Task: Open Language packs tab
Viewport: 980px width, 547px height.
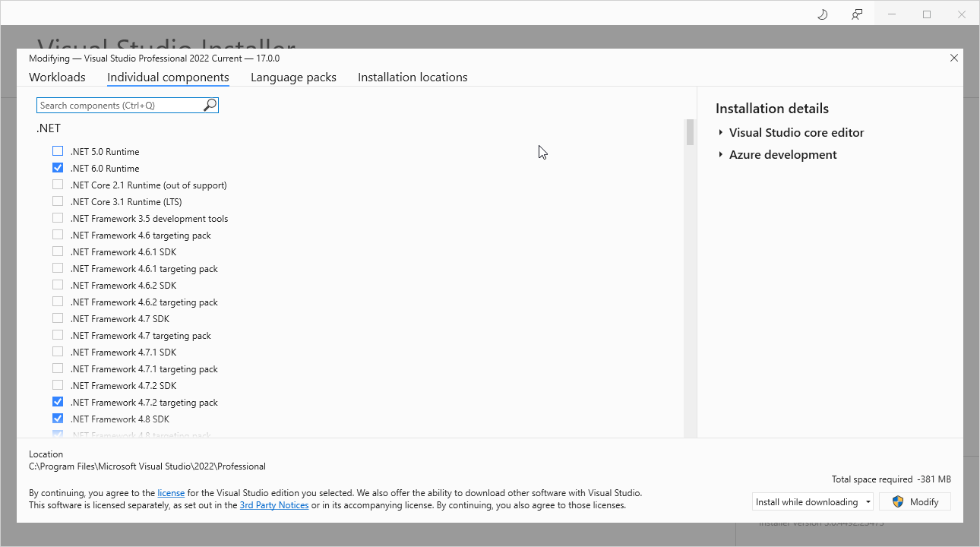Action: (293, 77)
